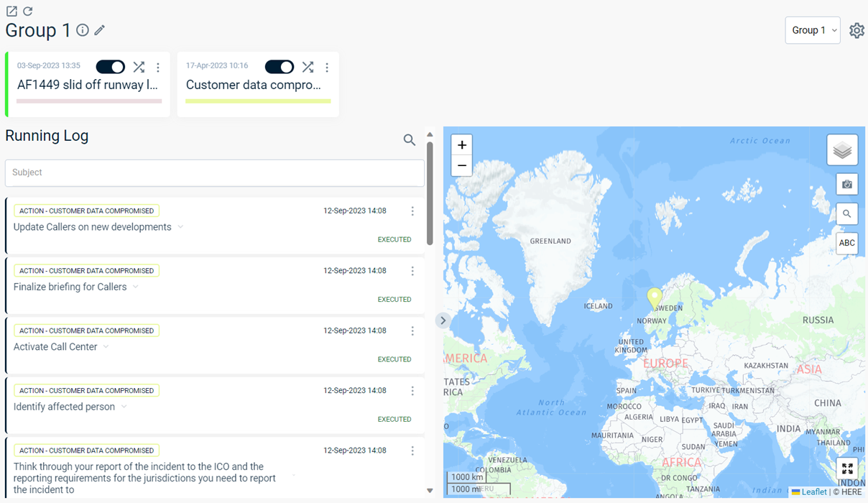The image size is (868, 503).
Task: Click Running Log scrollbar up arrow
Action: coord(430,134)
